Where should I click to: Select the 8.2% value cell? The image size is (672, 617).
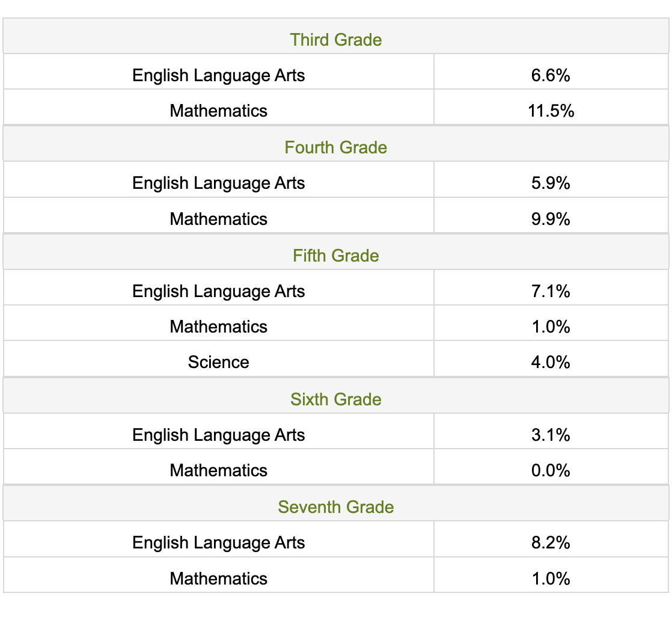(x=550, y=542)
